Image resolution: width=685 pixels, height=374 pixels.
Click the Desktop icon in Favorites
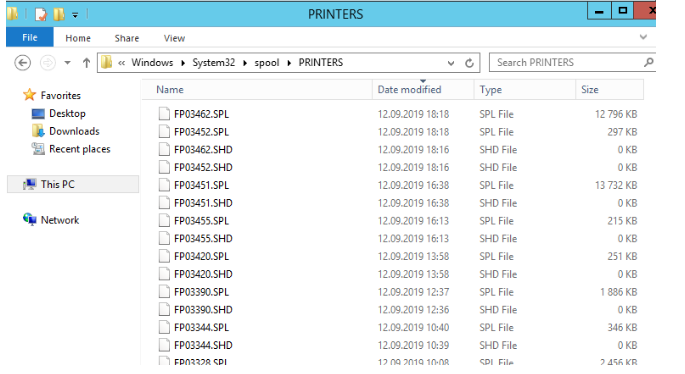point(38,114)
